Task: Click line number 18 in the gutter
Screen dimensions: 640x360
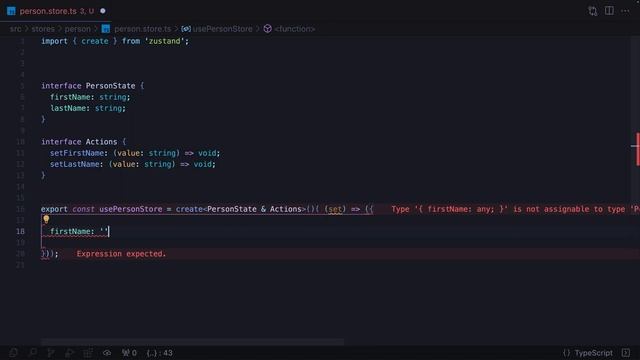Action: click(20, 231)
